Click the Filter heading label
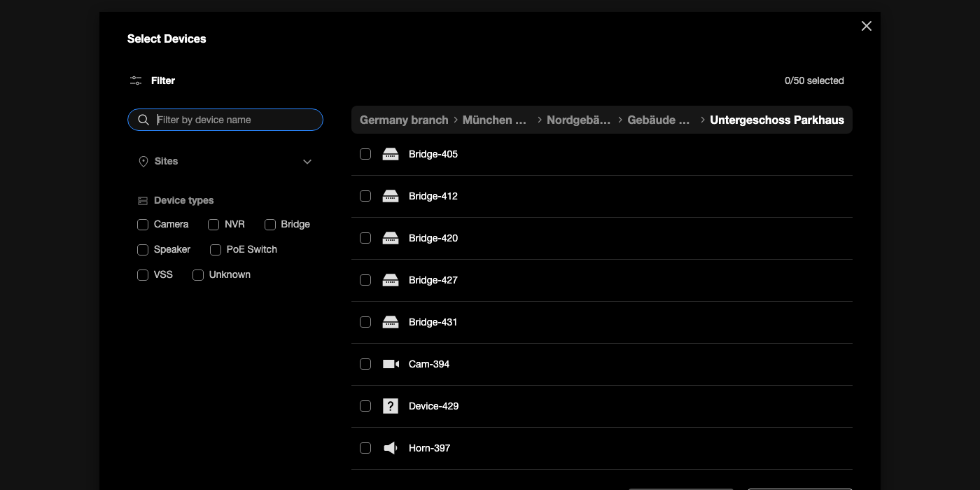Image resolution: width=980 pixels, height=490 pixels. coord(163,80)
